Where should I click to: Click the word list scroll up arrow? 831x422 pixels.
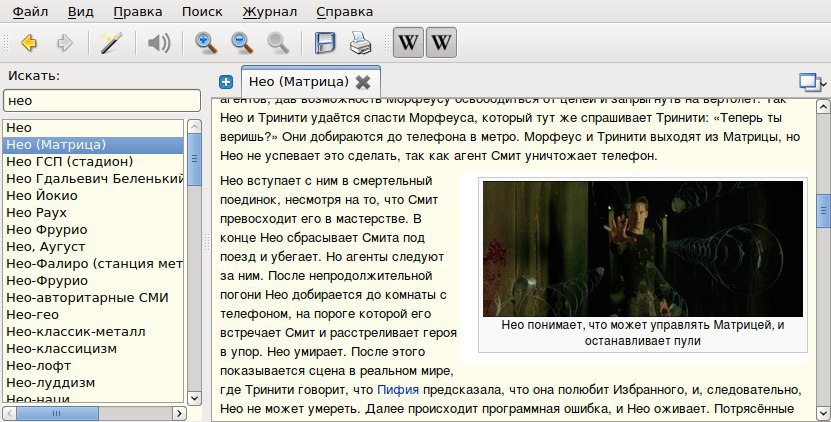click(x=195, y=127)
